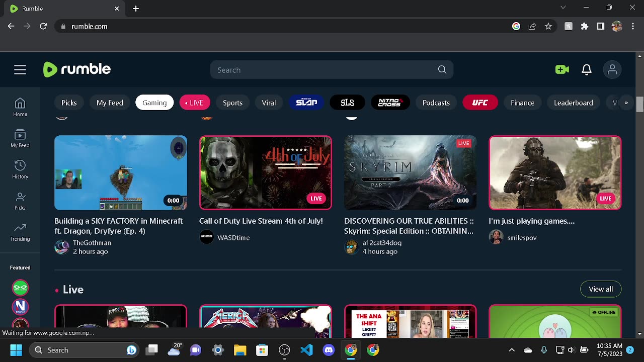The image size is (644, 362).
Task: Open the user account profile icon
Action: 612,70
